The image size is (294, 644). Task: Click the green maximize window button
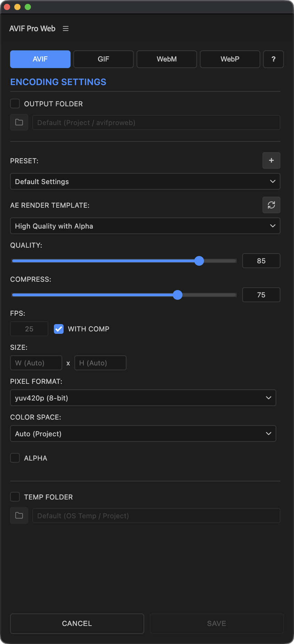(28, 7)
